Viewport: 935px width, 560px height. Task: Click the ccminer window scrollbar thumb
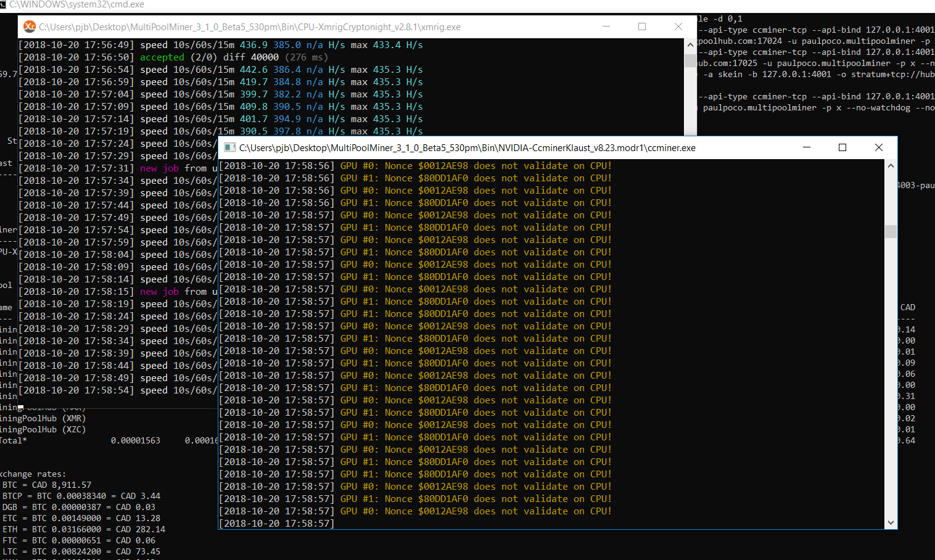coord(891,231)
